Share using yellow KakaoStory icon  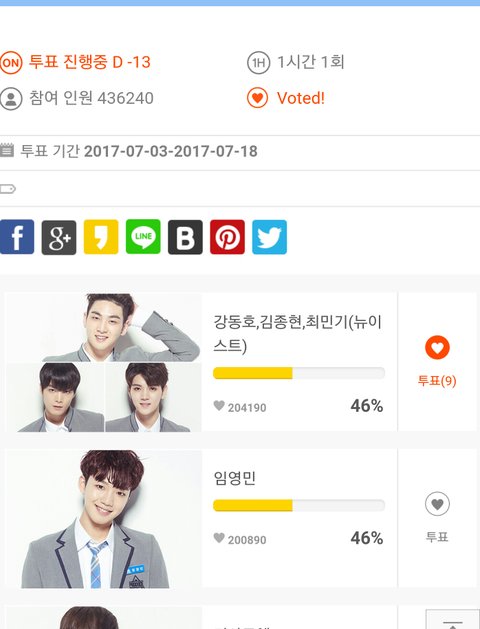(x=101, y=237)
